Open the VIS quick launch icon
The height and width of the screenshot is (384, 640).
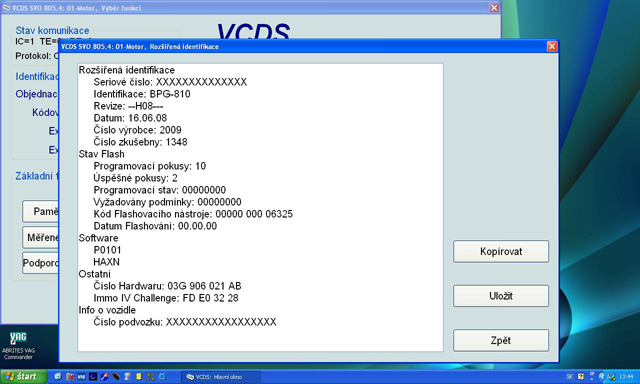[81, 376]
